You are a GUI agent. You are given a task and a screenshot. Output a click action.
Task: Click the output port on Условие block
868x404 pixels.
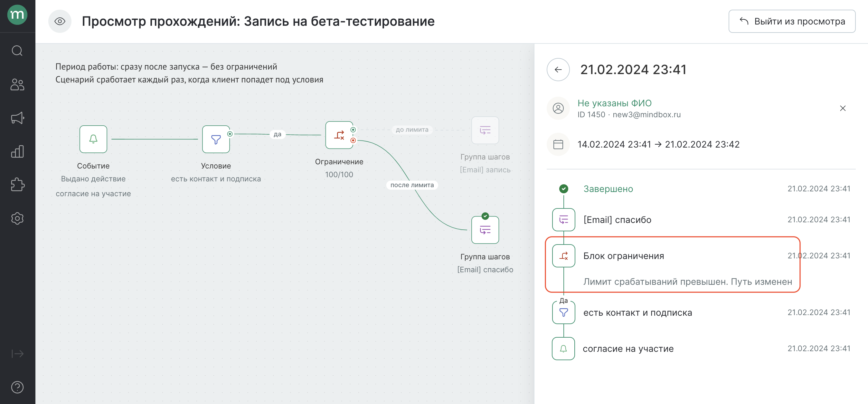(230, 134)
